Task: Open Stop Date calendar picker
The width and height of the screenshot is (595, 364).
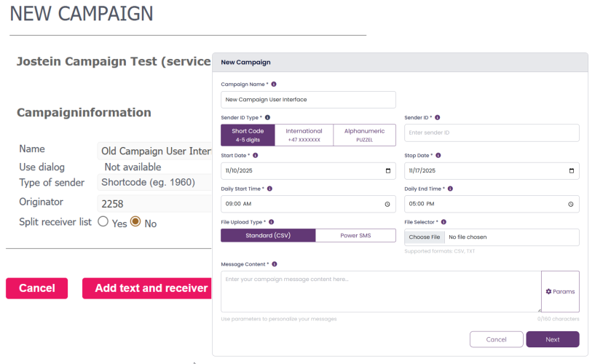Action: tap(571, 171)
